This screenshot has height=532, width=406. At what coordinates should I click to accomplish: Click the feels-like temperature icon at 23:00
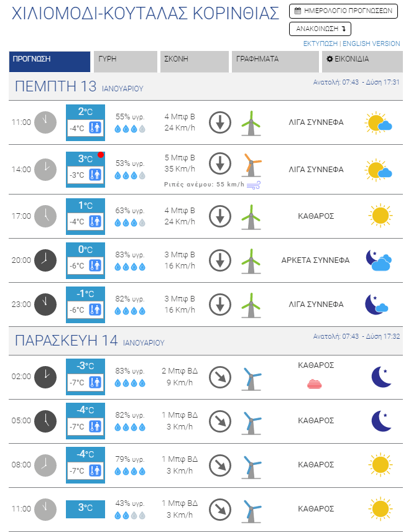click(96, 309)
